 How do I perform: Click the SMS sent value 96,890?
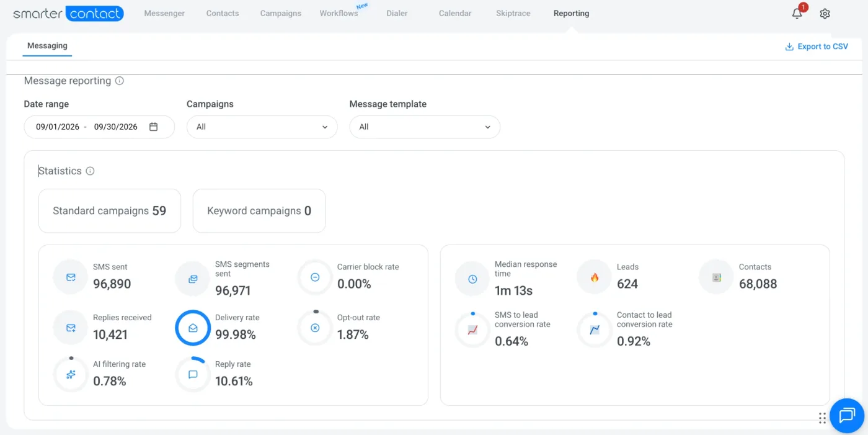[x=112, y=284]
